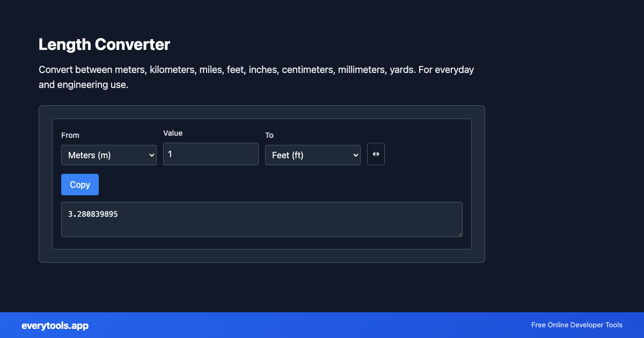Click the converter card panel

pyautogui.click(x=261, y=252)
